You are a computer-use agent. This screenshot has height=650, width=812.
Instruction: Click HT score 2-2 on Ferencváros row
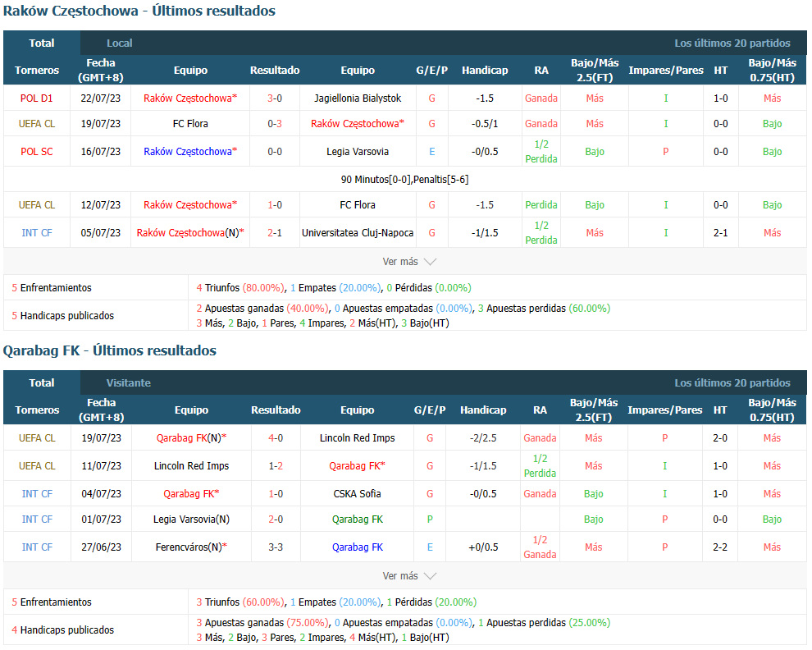pyautogui.click(x=720, y=547)
